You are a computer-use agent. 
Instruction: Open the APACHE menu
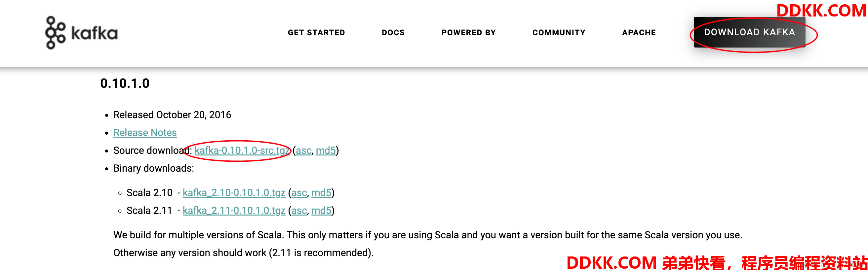point(639,33)
